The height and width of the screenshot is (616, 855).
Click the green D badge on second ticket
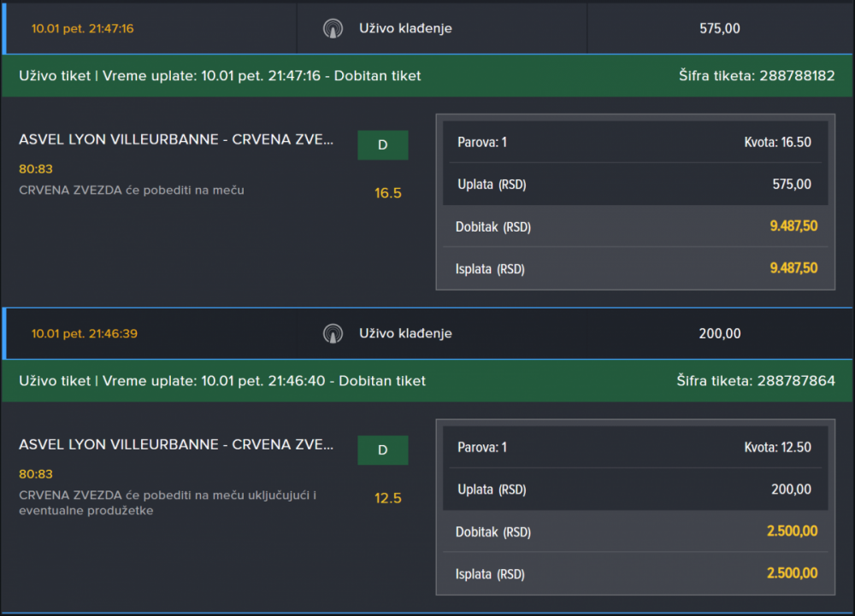(x=382, y=449)
